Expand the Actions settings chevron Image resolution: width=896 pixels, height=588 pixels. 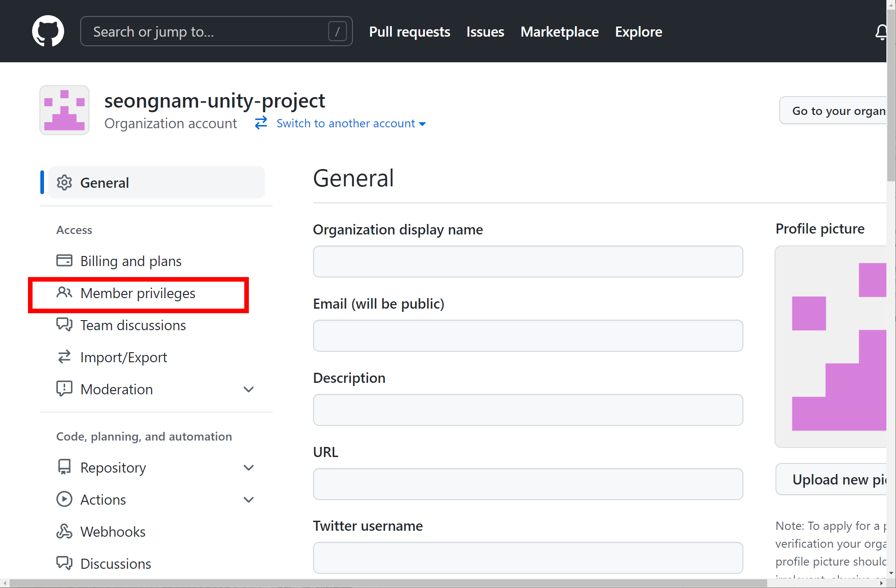click(x=248, y=500)
